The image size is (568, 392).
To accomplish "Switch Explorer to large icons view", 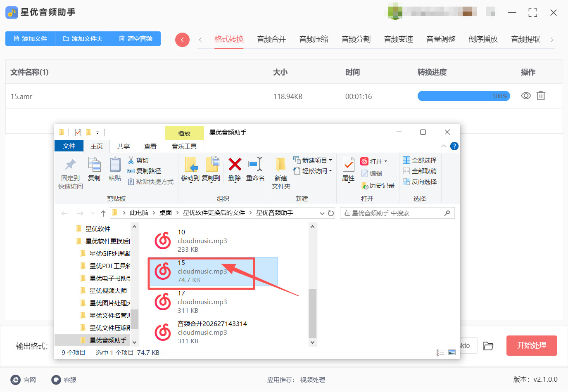I will [452, 352].
